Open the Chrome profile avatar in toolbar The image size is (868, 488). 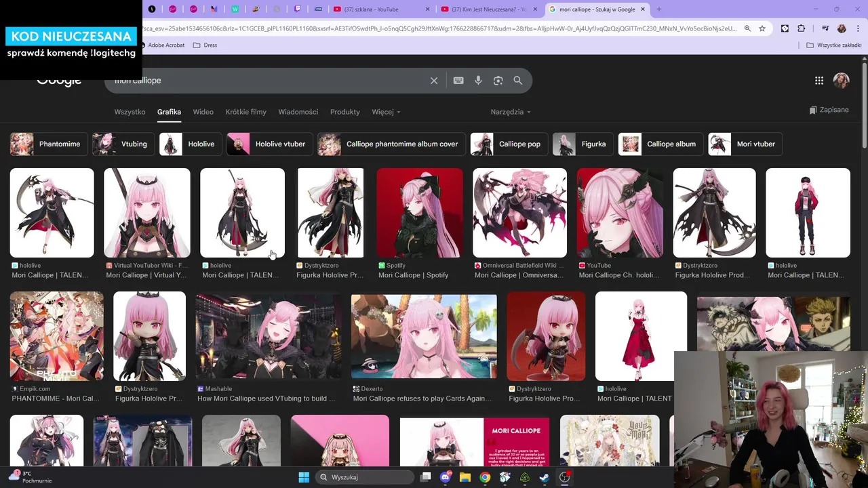pos(842,28)
